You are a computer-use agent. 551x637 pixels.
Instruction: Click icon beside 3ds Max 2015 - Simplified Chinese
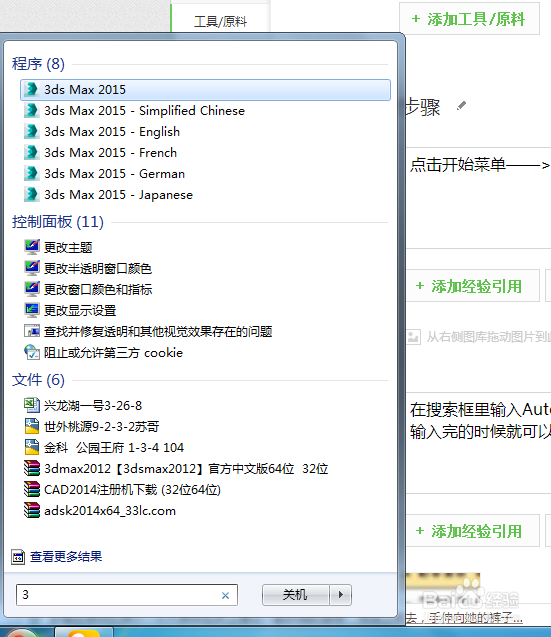[x=31, y=110]
